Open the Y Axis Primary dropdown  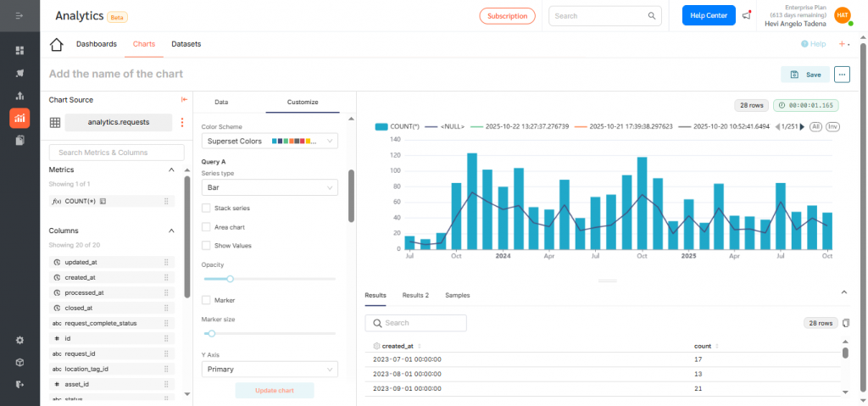click(269, 370)
